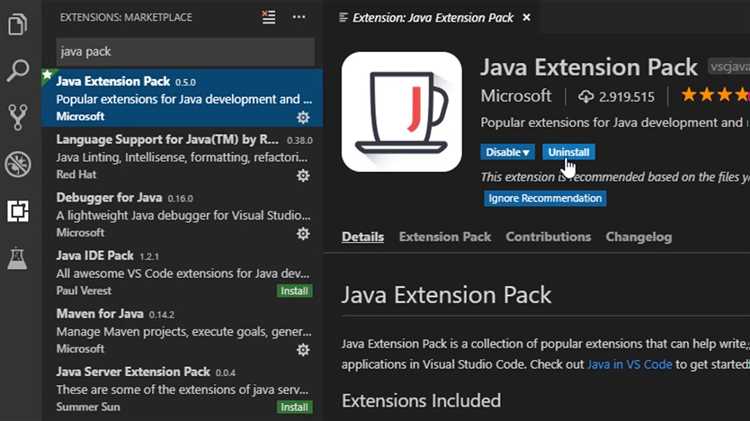Select Java IDE Pack list item
This screenshot has height=421, width=750.
tap(182, 273)
